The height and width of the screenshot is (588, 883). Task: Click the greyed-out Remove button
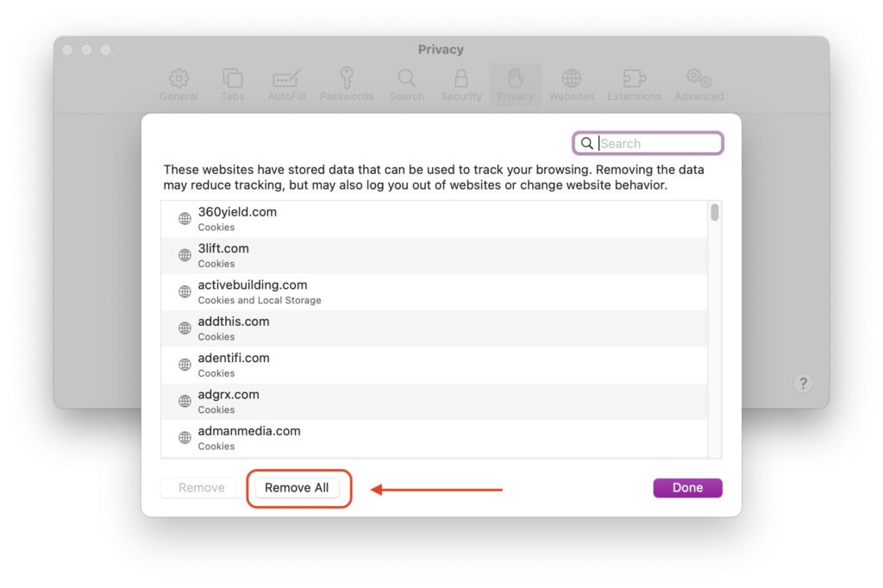[x=202, y=488]
